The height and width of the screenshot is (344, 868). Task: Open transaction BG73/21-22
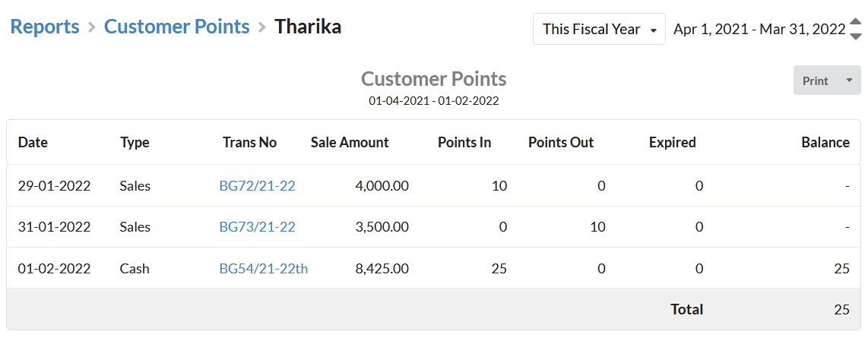(258, 227)
